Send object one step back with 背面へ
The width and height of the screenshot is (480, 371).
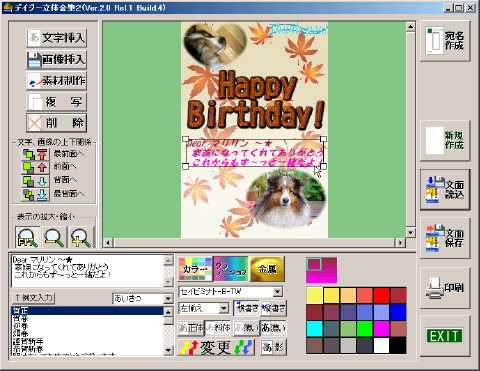pos(36,181)
